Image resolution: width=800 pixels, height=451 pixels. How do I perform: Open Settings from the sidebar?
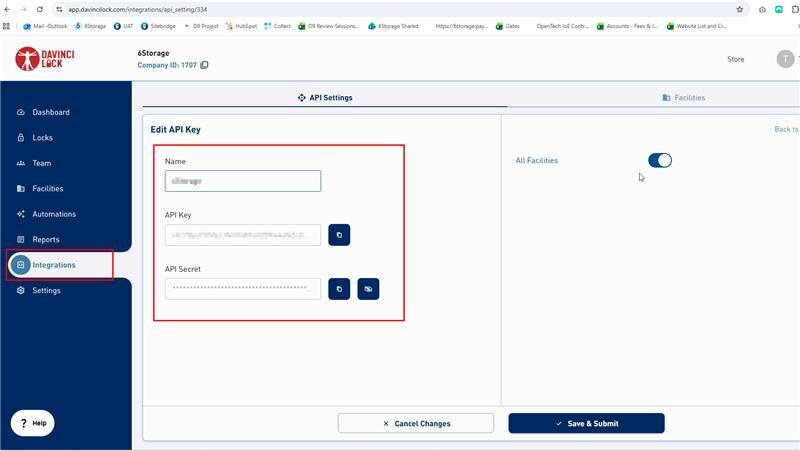click(46, 291)
